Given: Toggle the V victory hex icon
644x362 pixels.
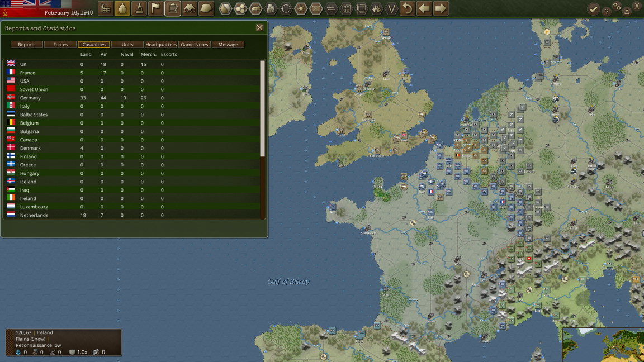Looking at the screenshot, I should pyautogui.click(x=391, y=8).
